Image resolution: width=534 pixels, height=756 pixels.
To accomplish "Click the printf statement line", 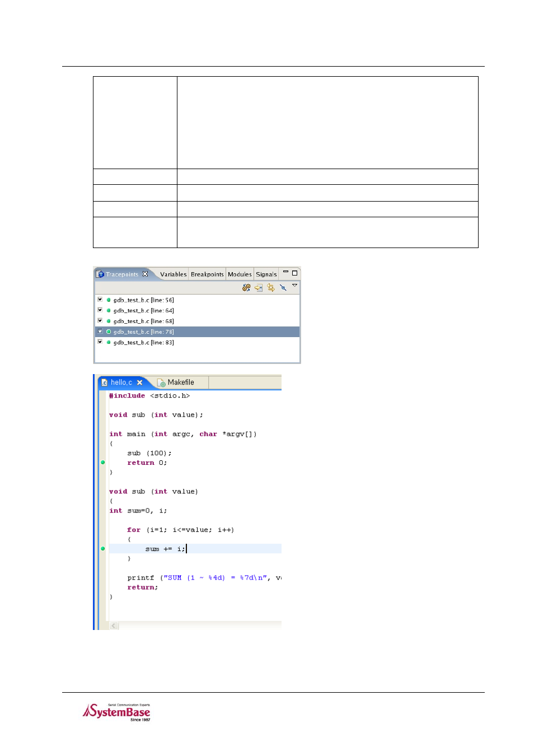I will point(204,578).
